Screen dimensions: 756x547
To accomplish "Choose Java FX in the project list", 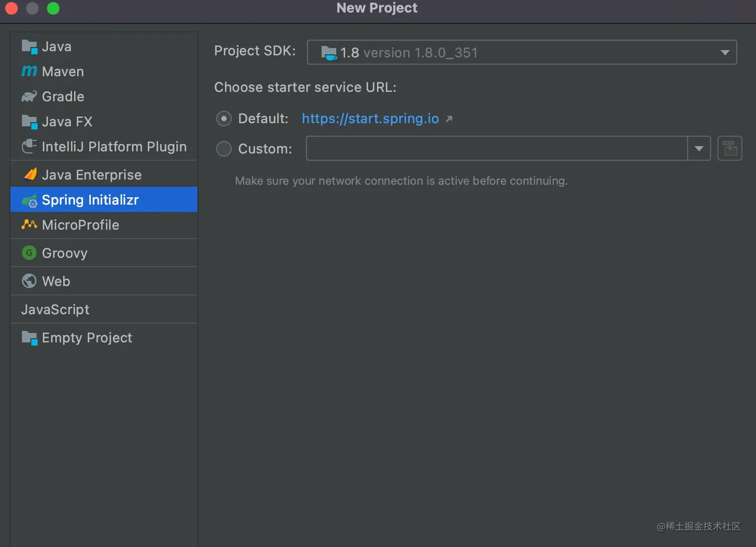I will point(67,122).
